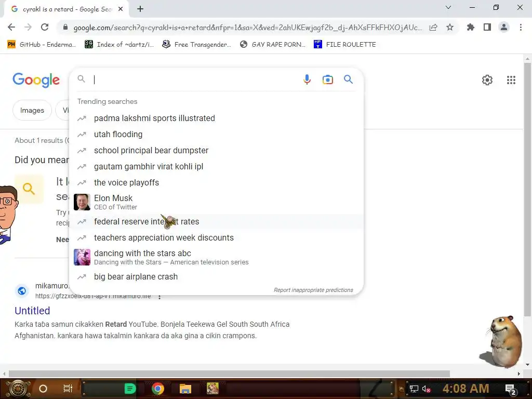
Task: Choose 'school principal bear dumpster' suggestion
Action: coord(216,150)
